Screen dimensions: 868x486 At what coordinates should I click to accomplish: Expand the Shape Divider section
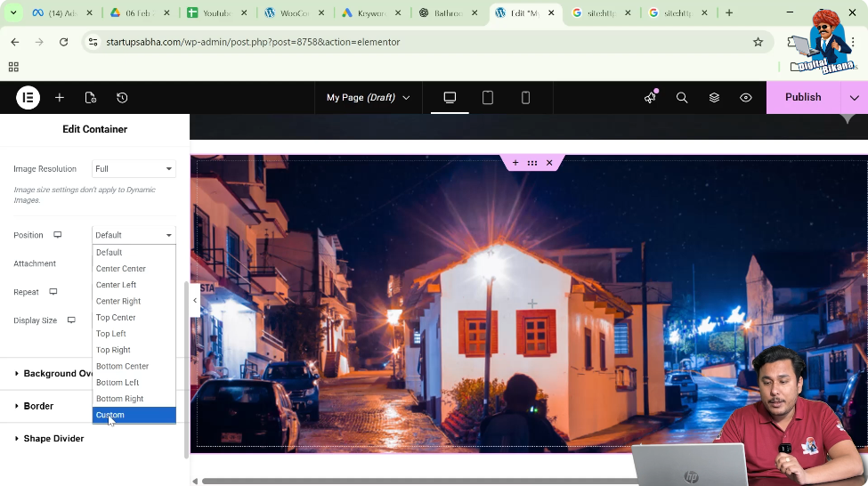pos(53,439)
